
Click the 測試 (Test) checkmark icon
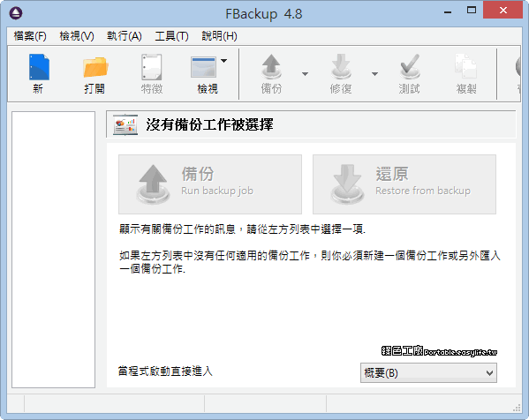point(410,67)
